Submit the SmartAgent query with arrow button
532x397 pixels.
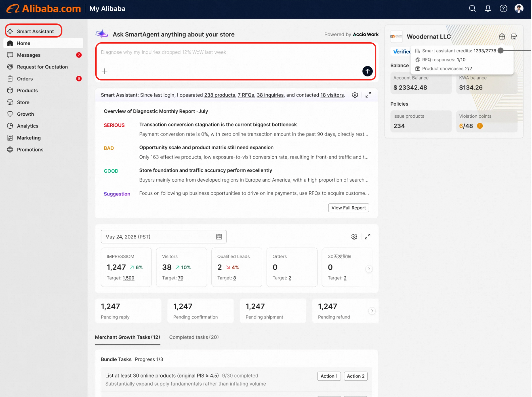coord(367,71)
